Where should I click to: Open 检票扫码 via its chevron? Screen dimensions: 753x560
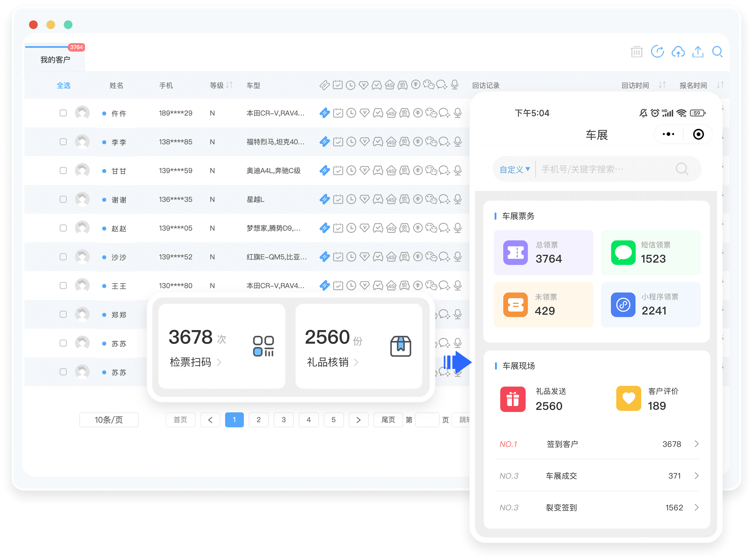pos(219,362)
